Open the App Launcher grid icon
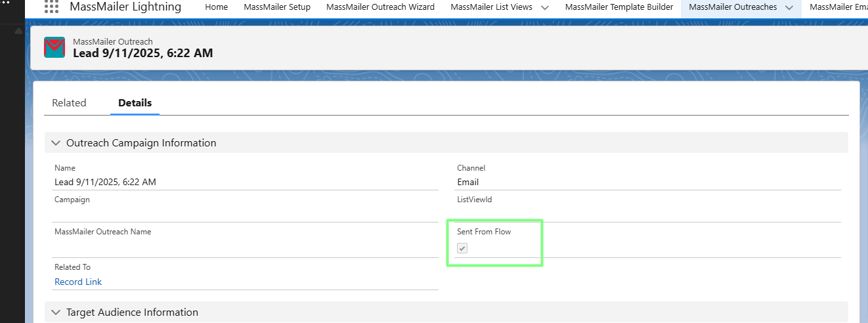This screenshot has width=868, height=323. [51, 7]
